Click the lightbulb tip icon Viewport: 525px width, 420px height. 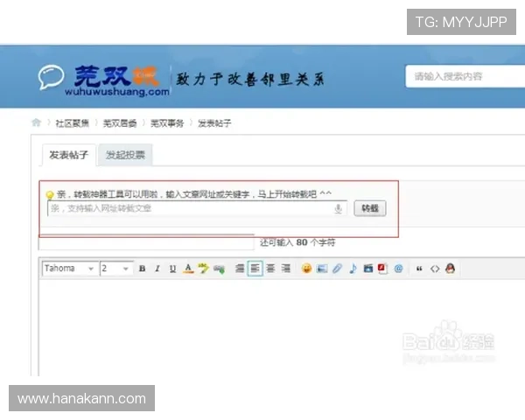click(50, 194)
